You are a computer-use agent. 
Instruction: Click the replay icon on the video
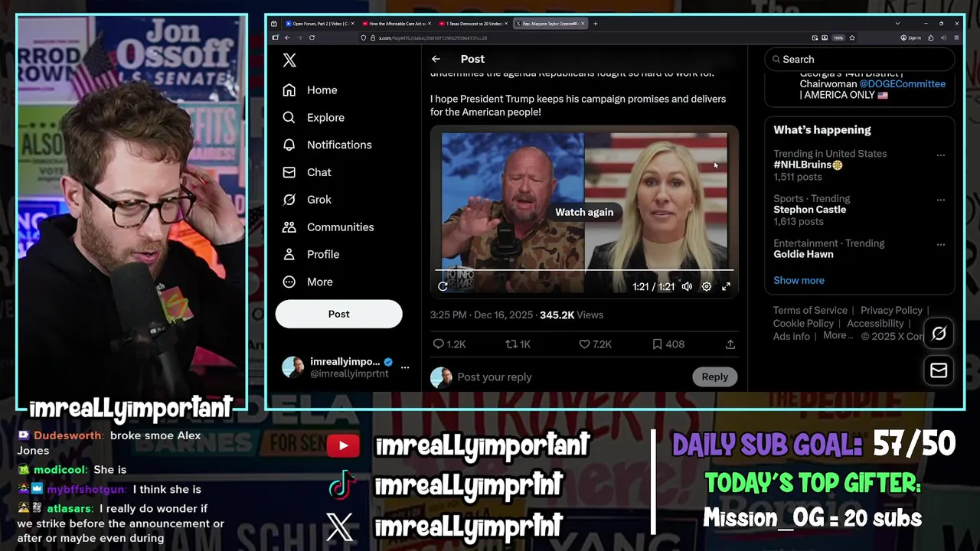click(443, 286)
